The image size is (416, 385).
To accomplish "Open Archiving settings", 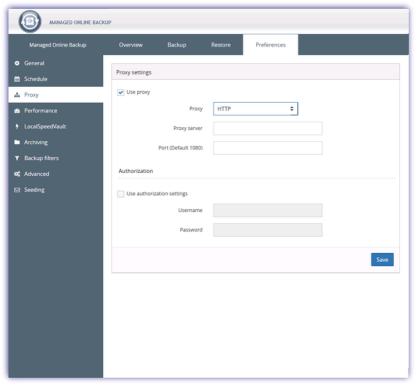I will (x=56, y=142).
